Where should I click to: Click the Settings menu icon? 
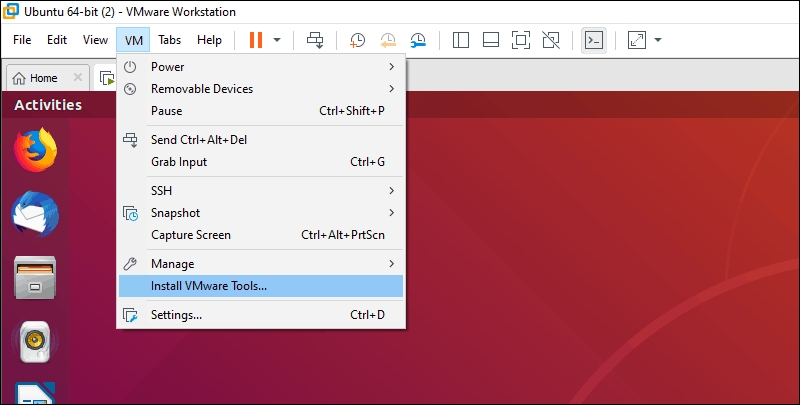tap(131, 315)
